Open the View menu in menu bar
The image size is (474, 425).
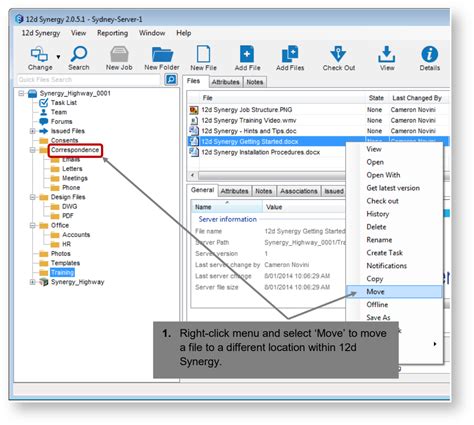click(78, 33)
